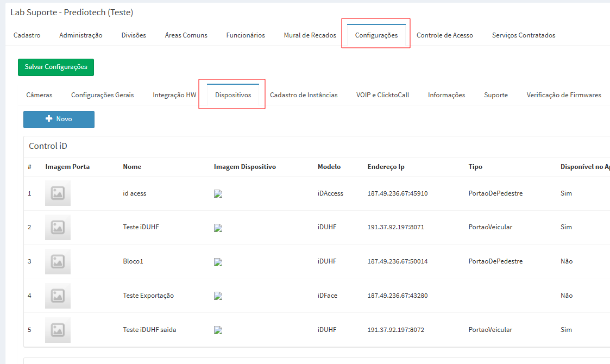
Task: Click door image placeholder for id acess
Action: [58, 193]
